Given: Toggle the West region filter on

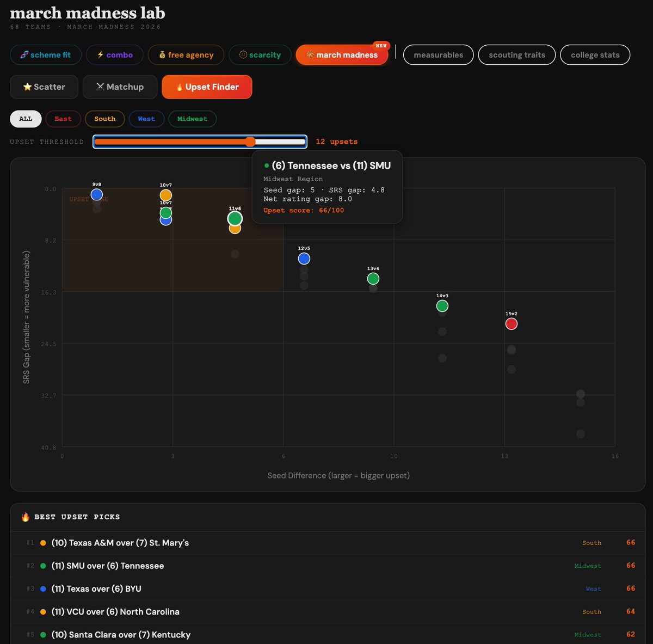Looking at the screenshot, I should (146, 119).
